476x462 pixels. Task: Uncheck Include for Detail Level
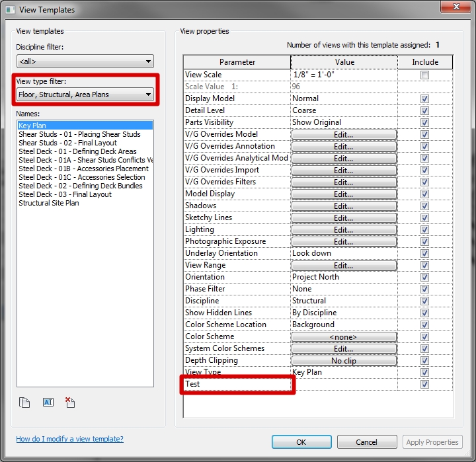coord(424,110)
